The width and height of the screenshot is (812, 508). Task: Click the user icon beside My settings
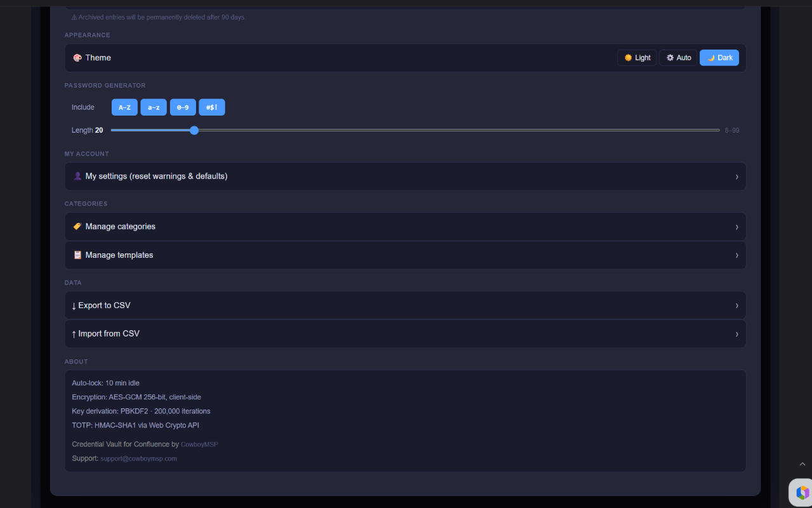pos(77,176)
